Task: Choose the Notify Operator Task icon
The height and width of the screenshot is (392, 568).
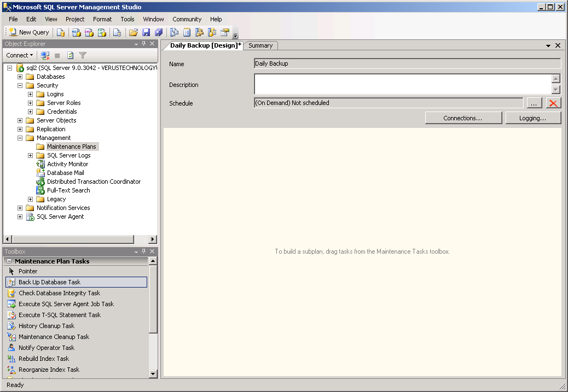Action: click(11, 348)
